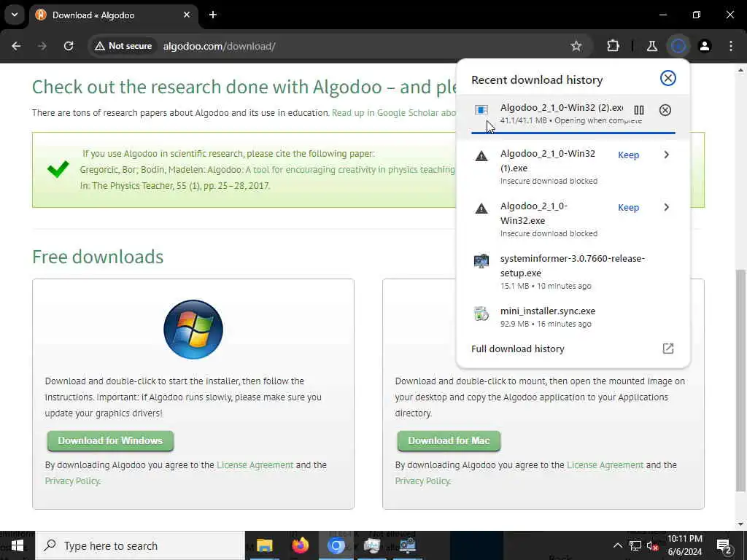The height and width of the screenshot is (560, 747).
Task: Open License Agreement under Windows download
Action: pyautogui.click(x=255, y=465)
